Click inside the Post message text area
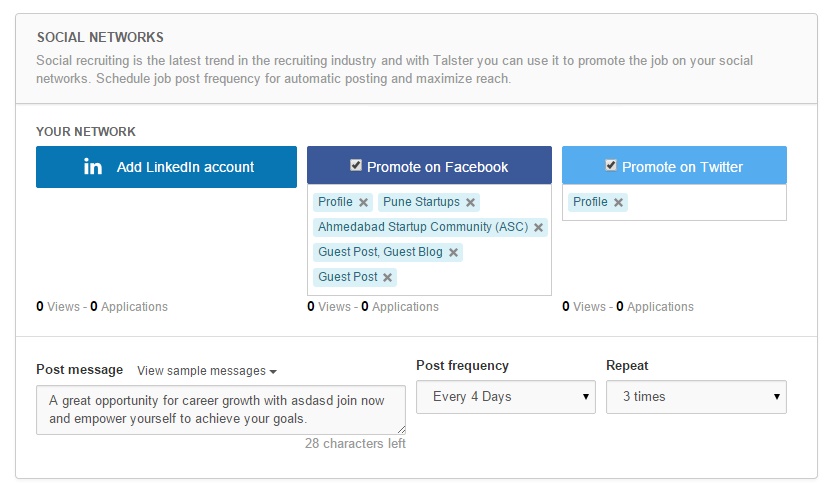Screen dimensions: 836x499 pyautogui.click(x=220, y=408)
